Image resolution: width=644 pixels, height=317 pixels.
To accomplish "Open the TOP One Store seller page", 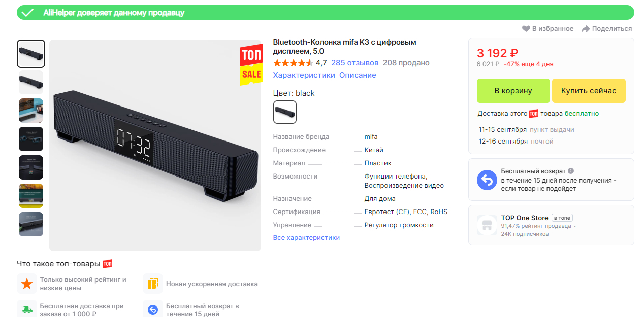I will (524, 218).
